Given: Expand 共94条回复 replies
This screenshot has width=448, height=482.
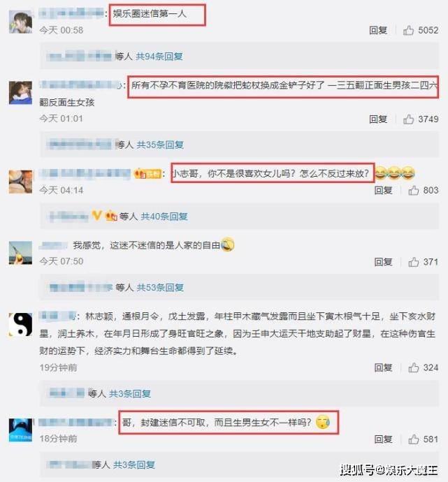Looking at the screenshot, I should [x=159, y=57].
